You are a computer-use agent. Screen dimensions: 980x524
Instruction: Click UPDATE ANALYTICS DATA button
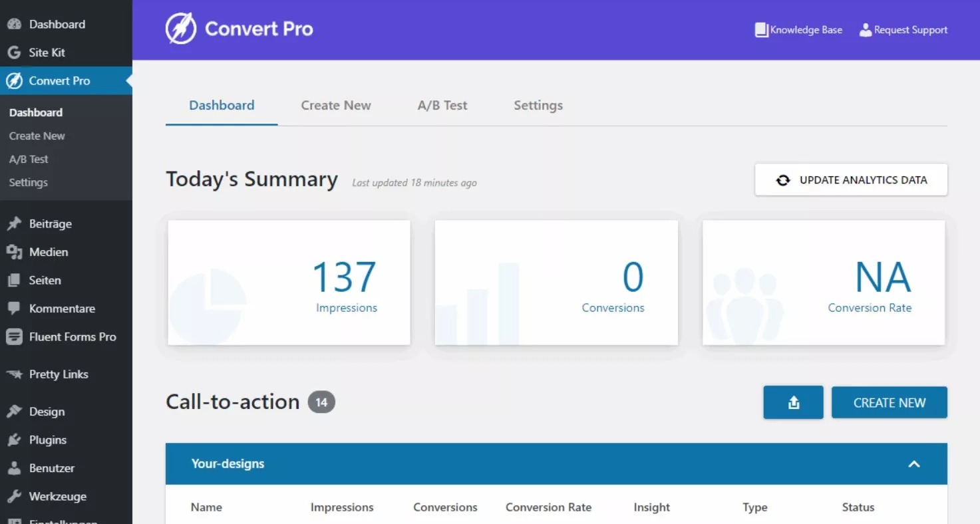coord(850,180)
